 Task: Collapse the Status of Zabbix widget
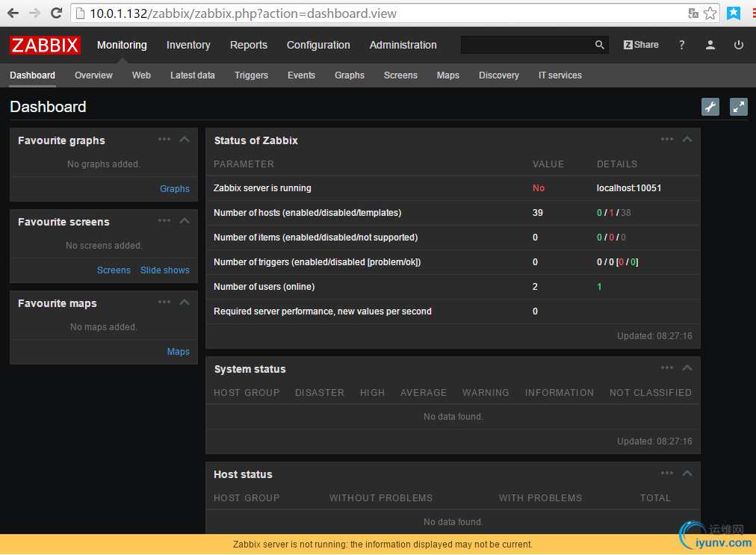point(687,140)
